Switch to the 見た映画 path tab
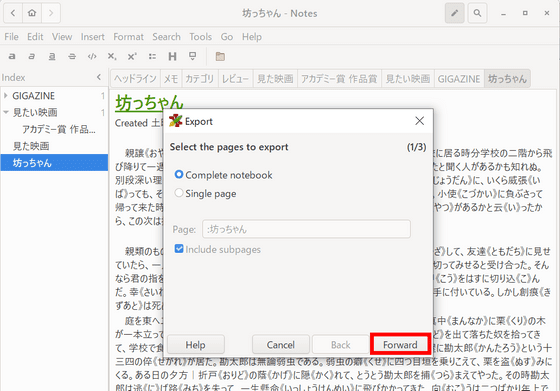 tap(275, 79)
